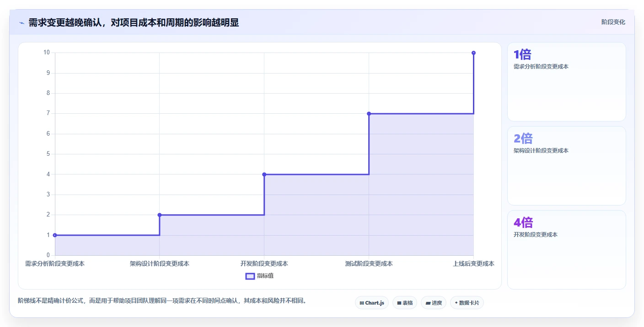Click the 架构设计阶段变更成本 card caption under 2倍

click(541, 151)
